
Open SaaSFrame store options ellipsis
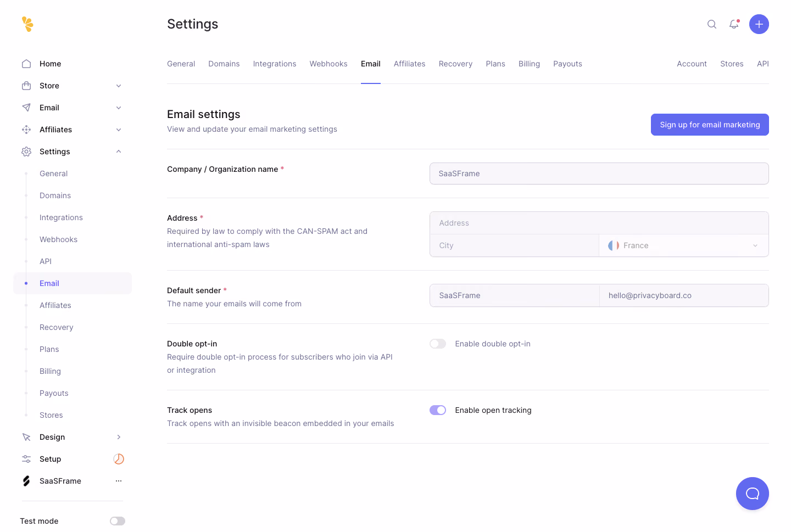coord(119,481)
